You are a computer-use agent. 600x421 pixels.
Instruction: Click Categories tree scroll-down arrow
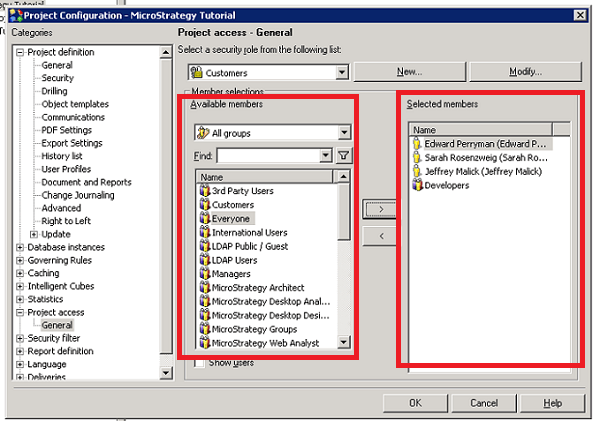pos(166,372)
